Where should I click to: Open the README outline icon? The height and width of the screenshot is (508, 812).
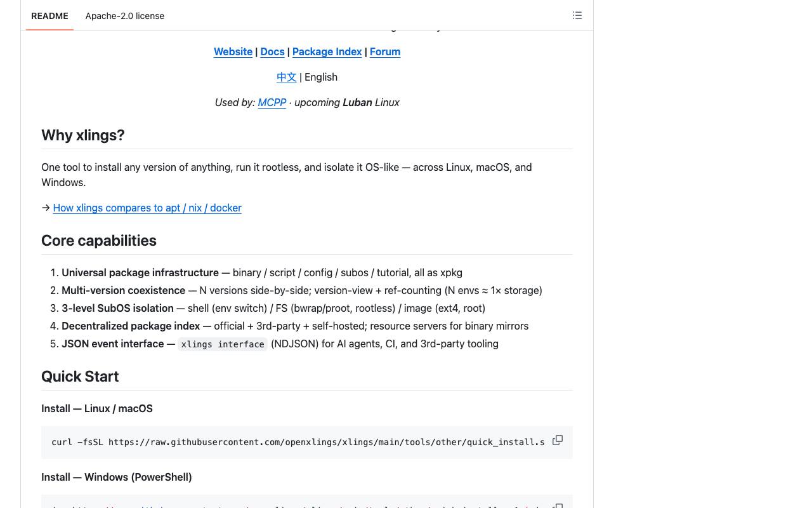coord(577,15)
